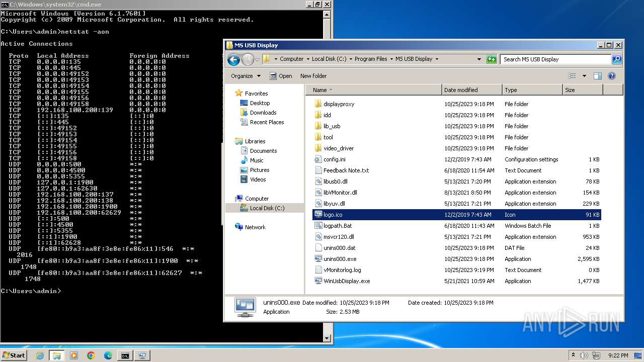This screenshot has width=644, height=362.
Task: Select the displayproxy folder icon
Action: 318,104
